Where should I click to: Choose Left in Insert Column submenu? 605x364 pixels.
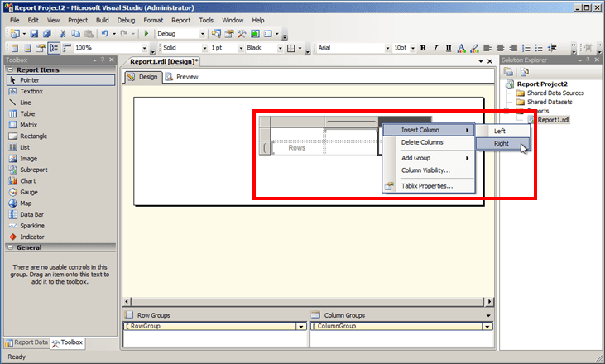tap(502, 131)
